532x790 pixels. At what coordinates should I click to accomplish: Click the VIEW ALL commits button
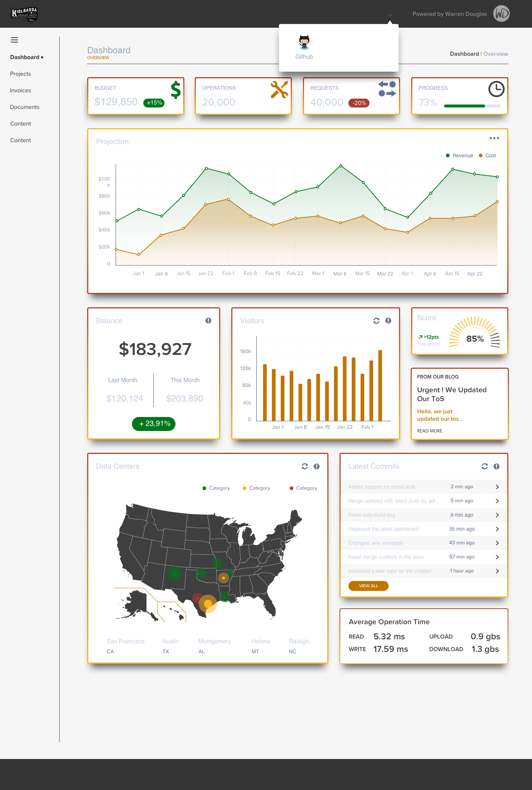click(x=368, y=586)
